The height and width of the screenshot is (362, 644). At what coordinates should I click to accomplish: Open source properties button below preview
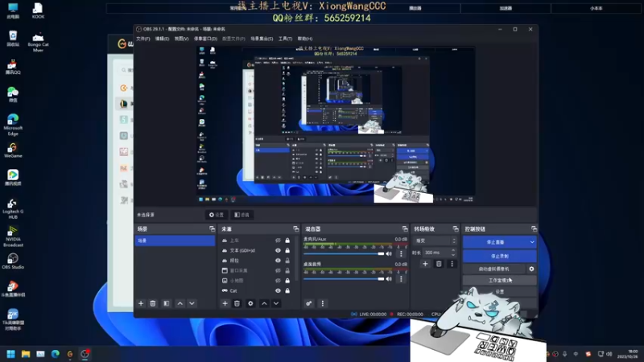coord(217,215)
